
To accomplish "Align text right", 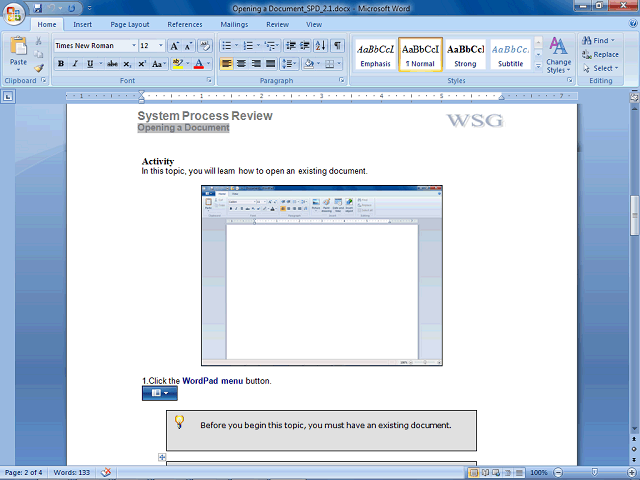I will tap(256, 64).
